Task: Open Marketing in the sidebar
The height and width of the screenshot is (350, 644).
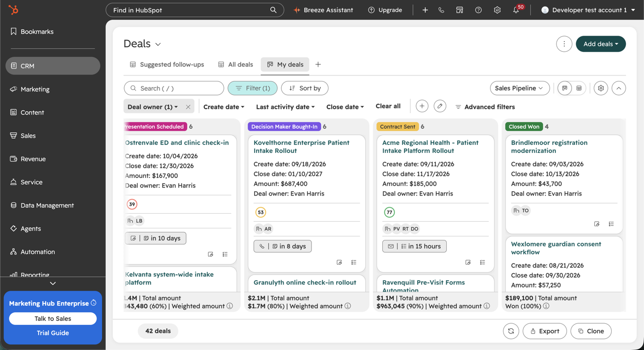Action: coord(53,89)
